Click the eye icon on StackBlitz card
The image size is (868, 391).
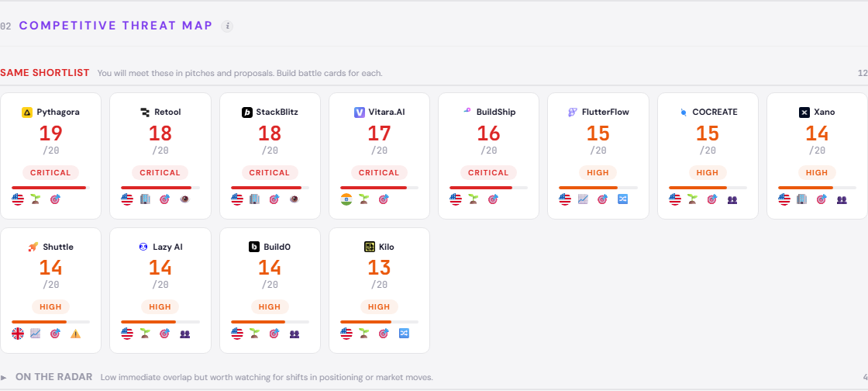[294, 199]
